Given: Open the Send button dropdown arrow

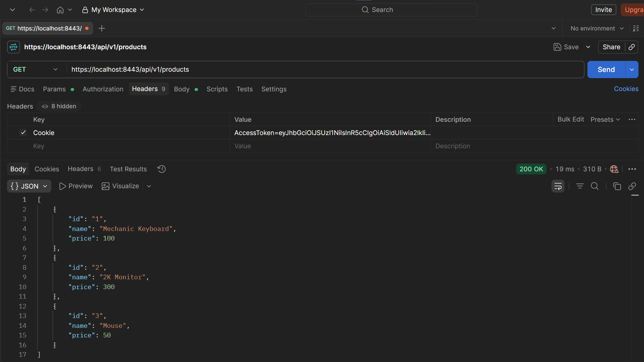Looking at the screenshot, I should [x=632, y=70].
